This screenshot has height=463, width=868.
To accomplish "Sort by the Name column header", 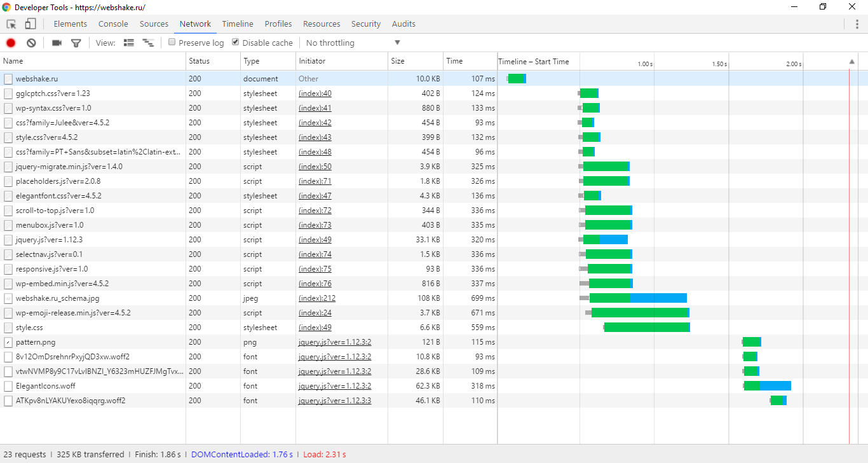I will click(93, 62).
